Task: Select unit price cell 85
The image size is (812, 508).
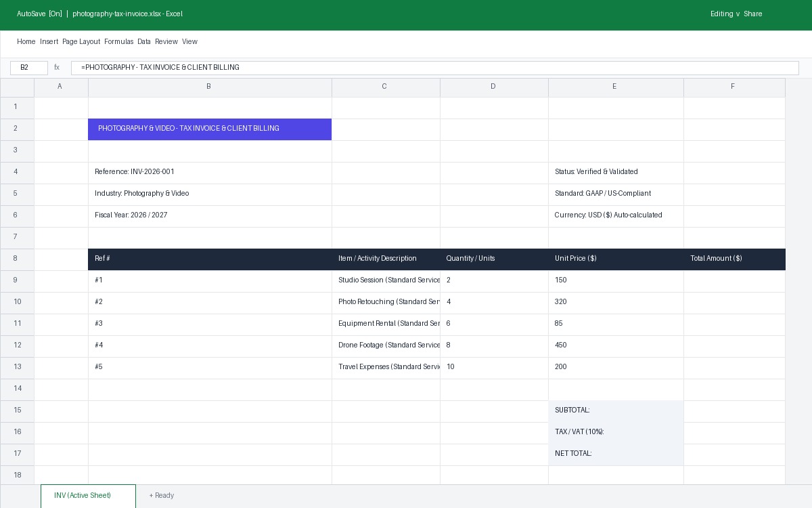Action: [x=616, y=324]
